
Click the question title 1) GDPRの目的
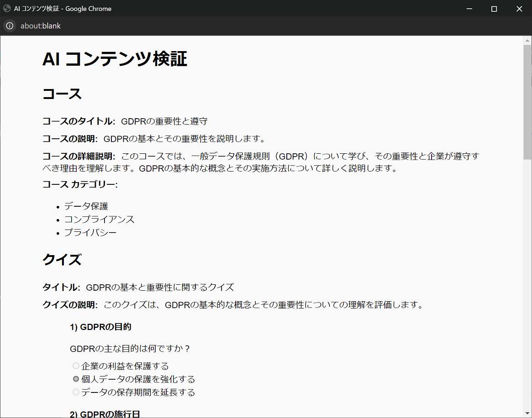(x=100, y=327)
